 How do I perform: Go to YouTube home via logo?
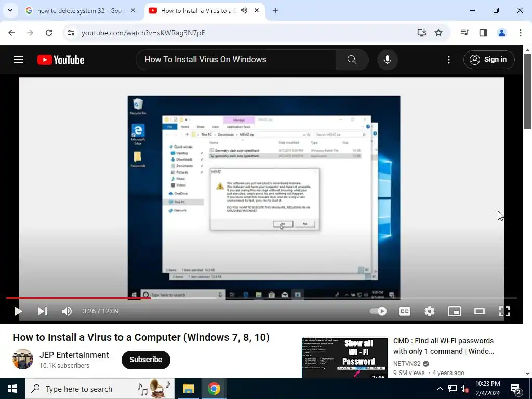coord(61,60)
